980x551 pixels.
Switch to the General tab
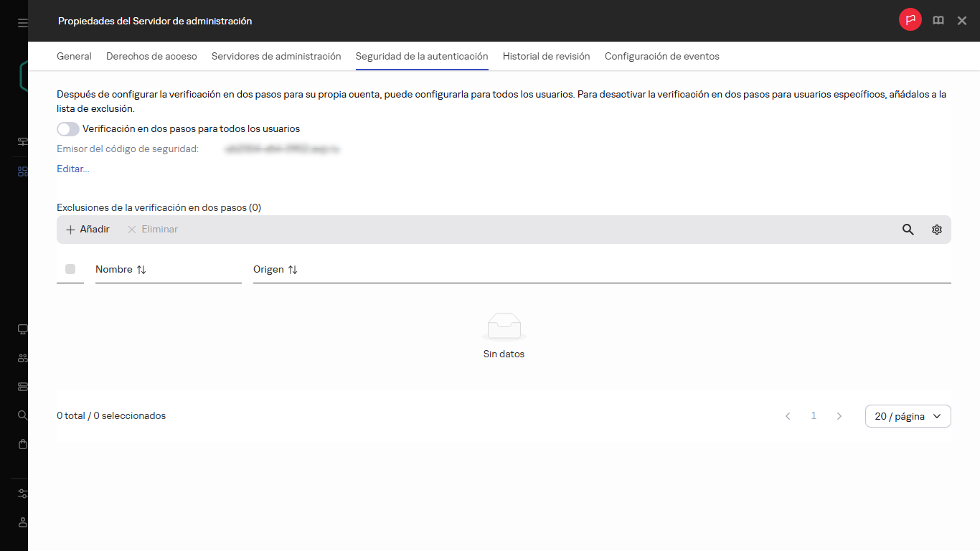(x=74, y=56)
